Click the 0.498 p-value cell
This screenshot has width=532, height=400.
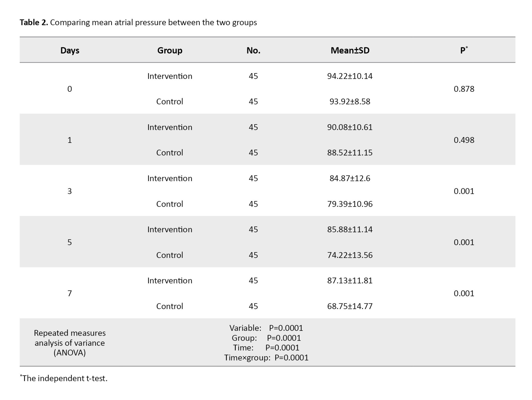point(464,140)
